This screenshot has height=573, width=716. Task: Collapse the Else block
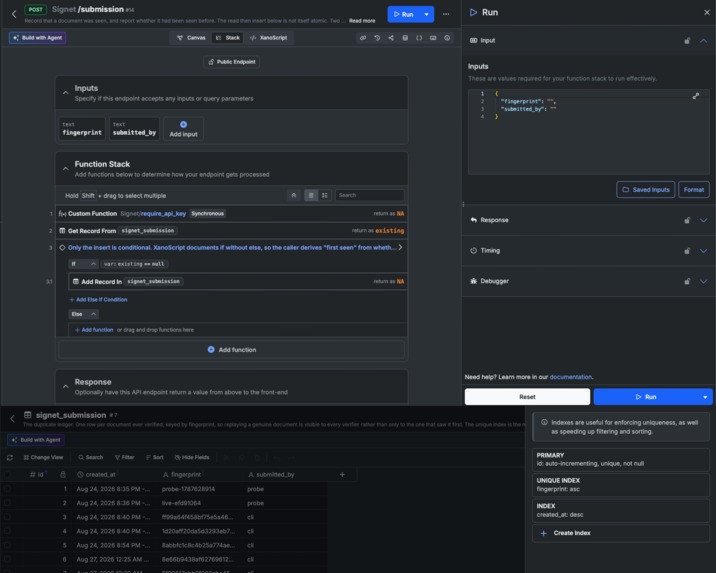[x=93, y=314]
